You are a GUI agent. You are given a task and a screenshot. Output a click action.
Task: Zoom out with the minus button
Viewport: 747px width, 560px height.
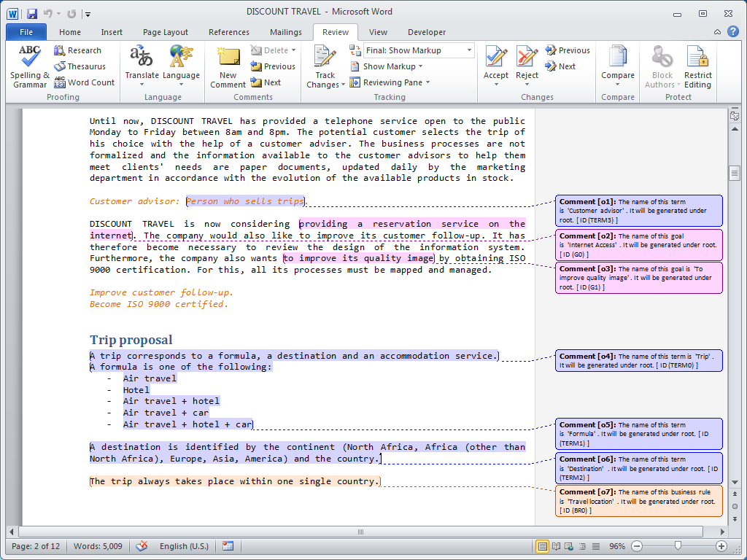click(x=637, y=546)
